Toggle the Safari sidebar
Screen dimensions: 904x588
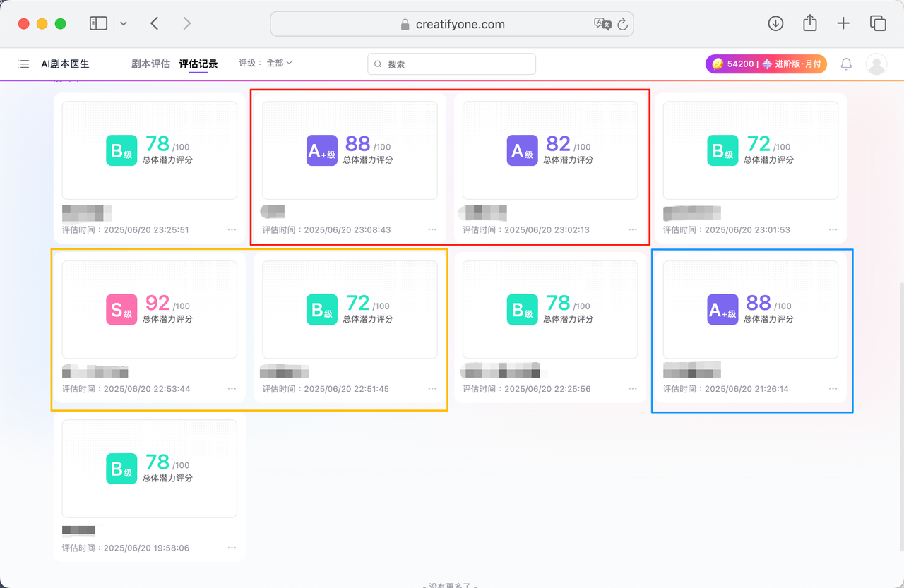tap(98, 23)
